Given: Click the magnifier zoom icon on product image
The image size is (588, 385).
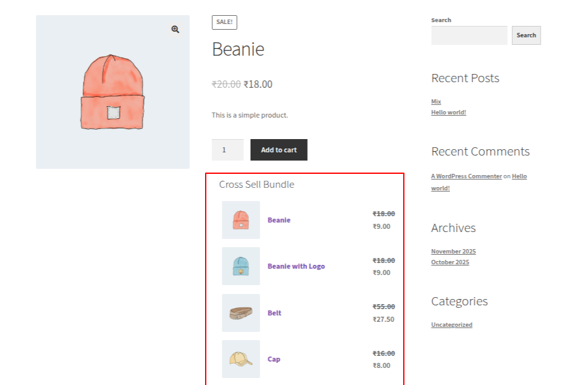Looking at the screenshot, I should [175, 29].
